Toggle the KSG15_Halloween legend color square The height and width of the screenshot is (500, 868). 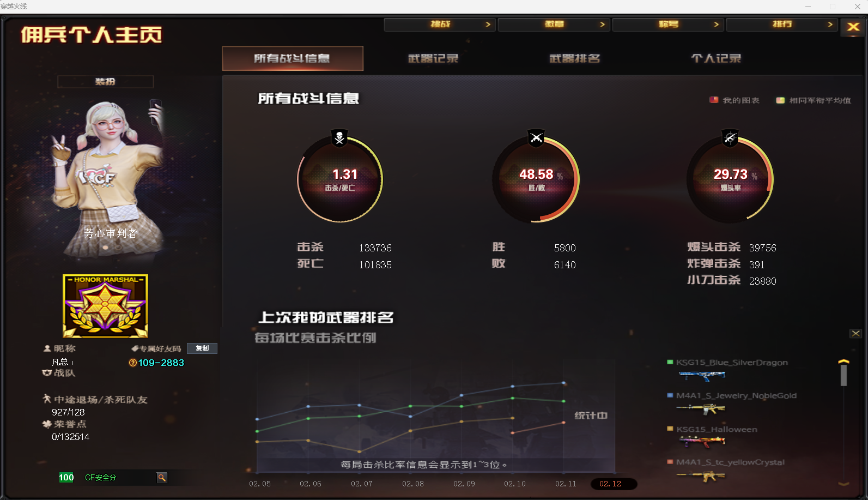coord(670,429)
